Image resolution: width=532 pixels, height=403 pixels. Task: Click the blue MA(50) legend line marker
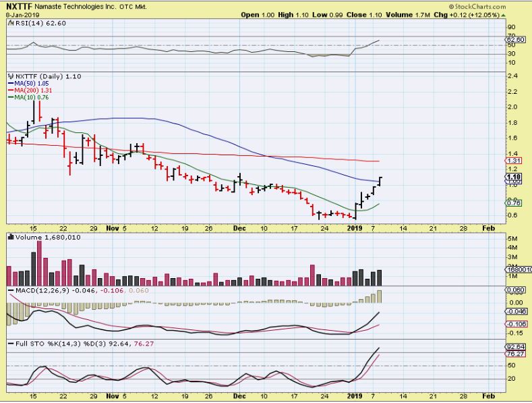pyautogui.click(x=11, y=83)
